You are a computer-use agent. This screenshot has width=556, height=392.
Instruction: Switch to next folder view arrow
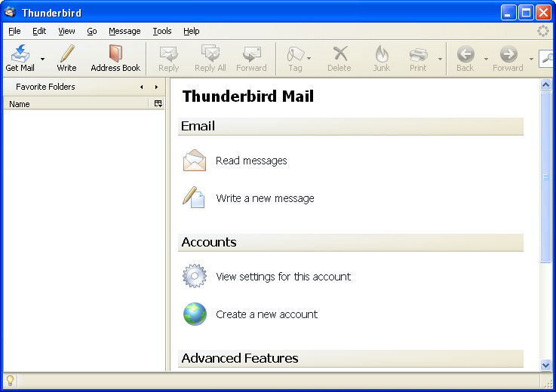[x=156, y=87]
